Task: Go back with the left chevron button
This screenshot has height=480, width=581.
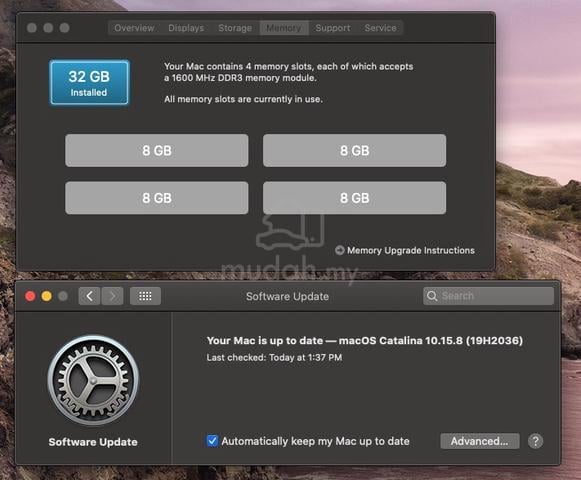Action: click(x=89, y=296)
